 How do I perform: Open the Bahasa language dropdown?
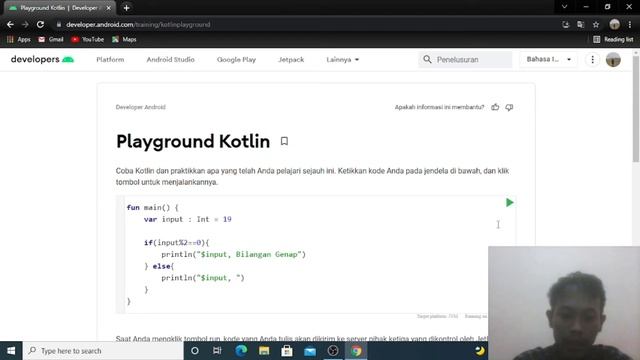(x=549, y=60)
